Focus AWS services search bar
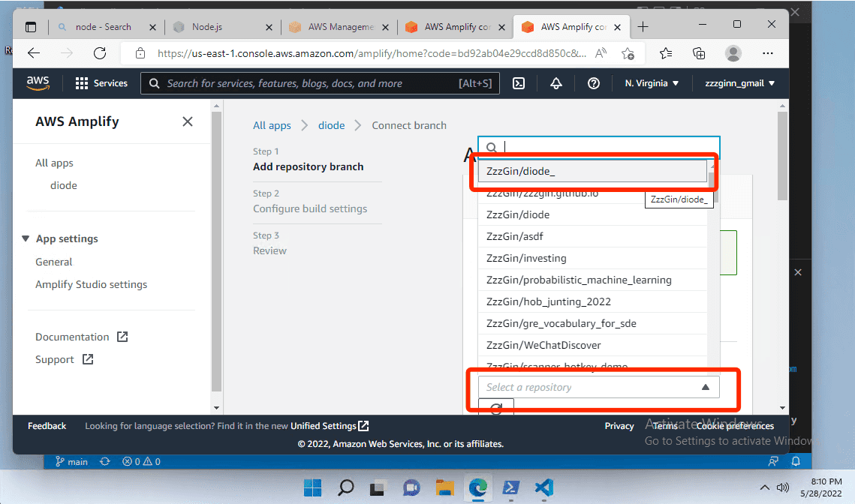 point(320,82)
